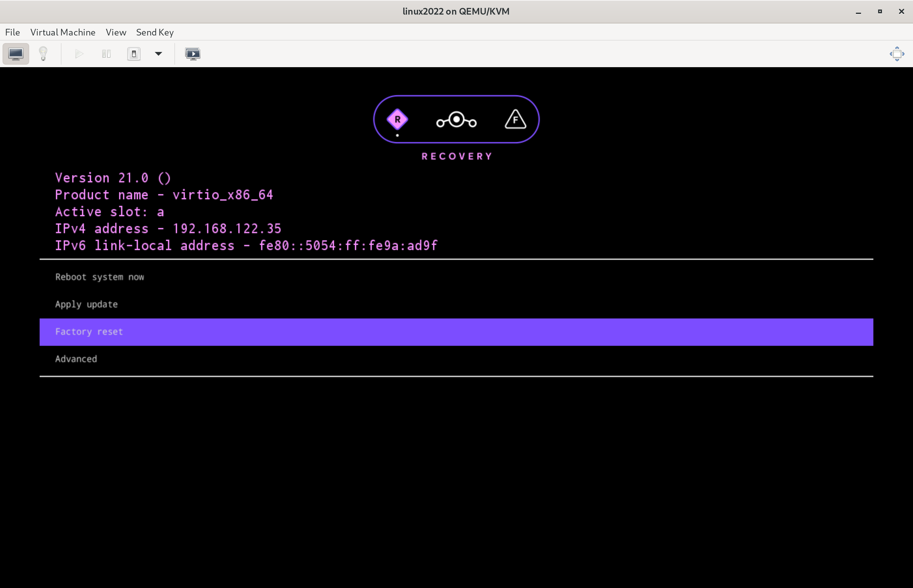
Task: Open the Virtual Machine menu
Action: tap(63, 32)
